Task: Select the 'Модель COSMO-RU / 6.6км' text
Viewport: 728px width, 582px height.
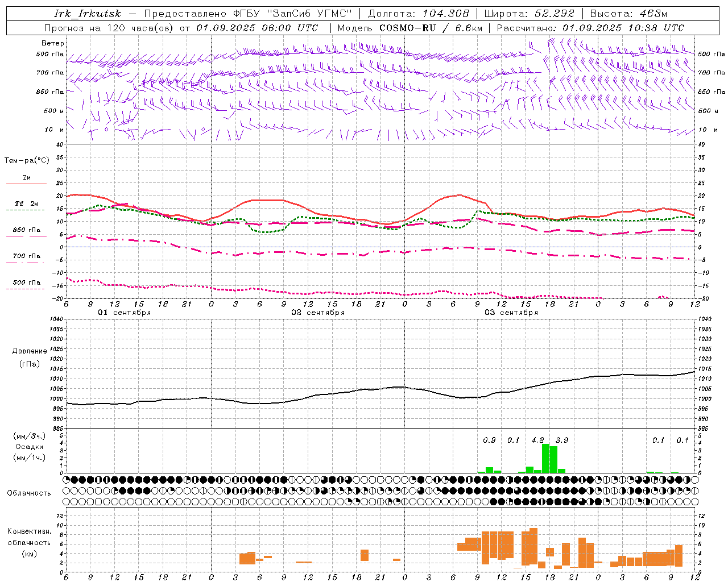Action: pyautogui.click(x=410, y=28)
